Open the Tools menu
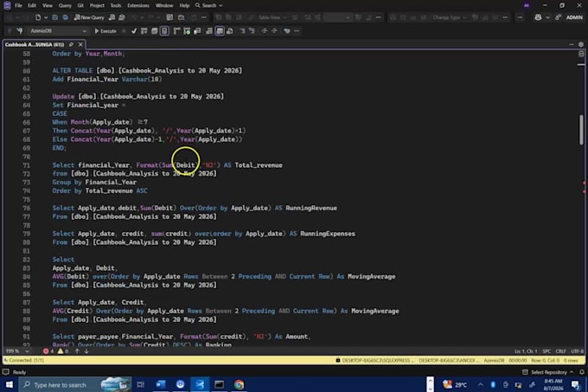The image size is (588, 392). click(116, 5)
